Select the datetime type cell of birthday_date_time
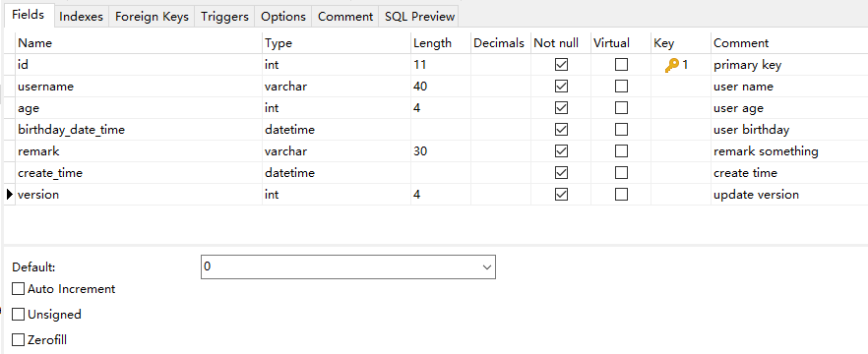 coord(337,130)
